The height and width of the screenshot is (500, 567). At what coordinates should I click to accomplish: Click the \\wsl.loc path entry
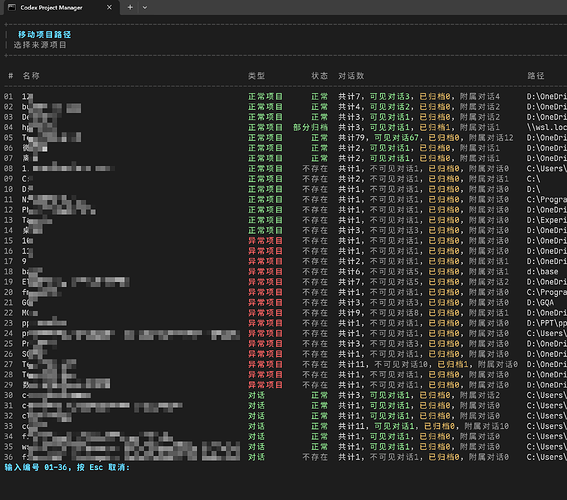click(x=547, y=127)
